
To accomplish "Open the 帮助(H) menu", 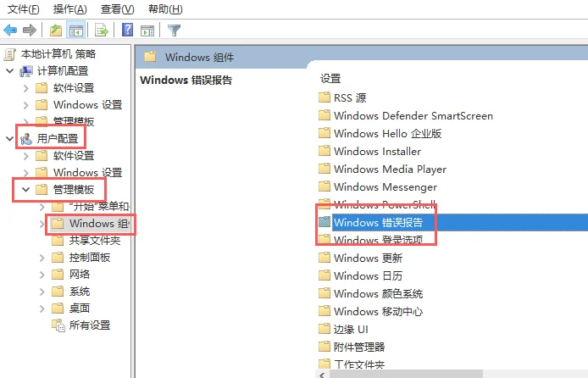I will point(165,9).
